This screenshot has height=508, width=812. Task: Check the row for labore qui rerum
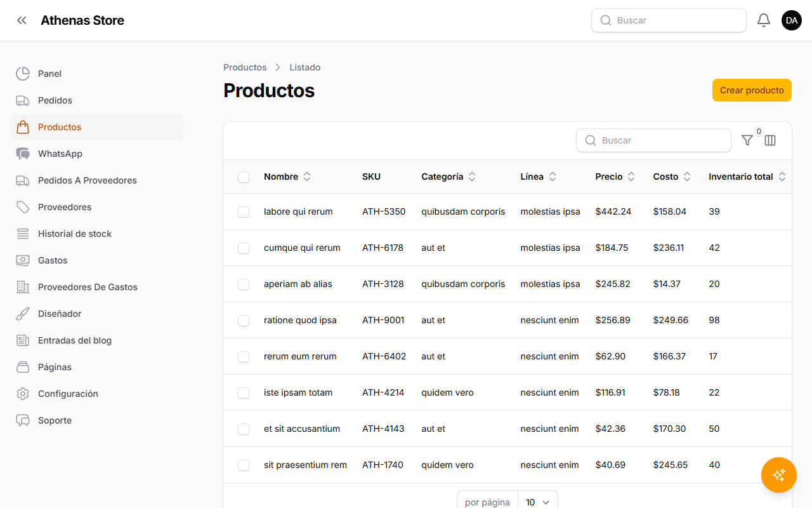tap(244, 212)
